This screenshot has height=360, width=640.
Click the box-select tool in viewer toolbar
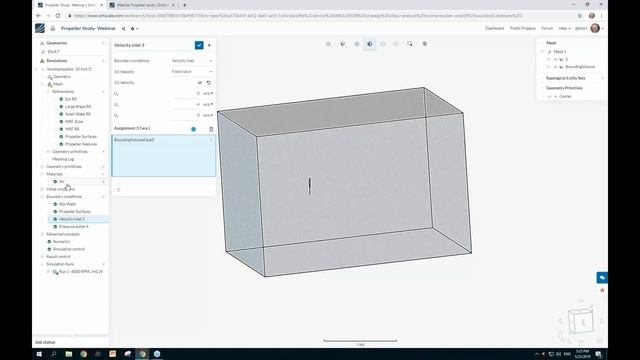[410, 44]
